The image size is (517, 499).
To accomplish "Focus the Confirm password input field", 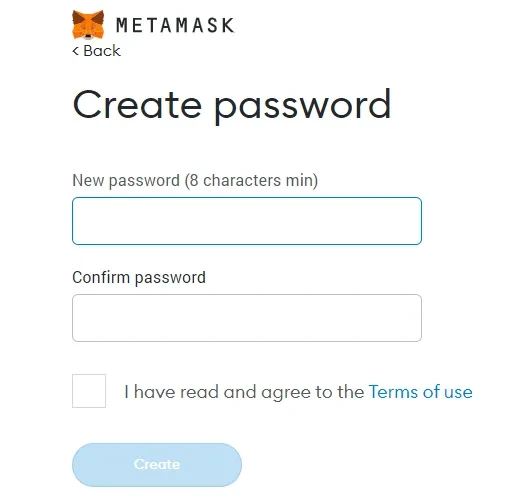I will point(247,318).
